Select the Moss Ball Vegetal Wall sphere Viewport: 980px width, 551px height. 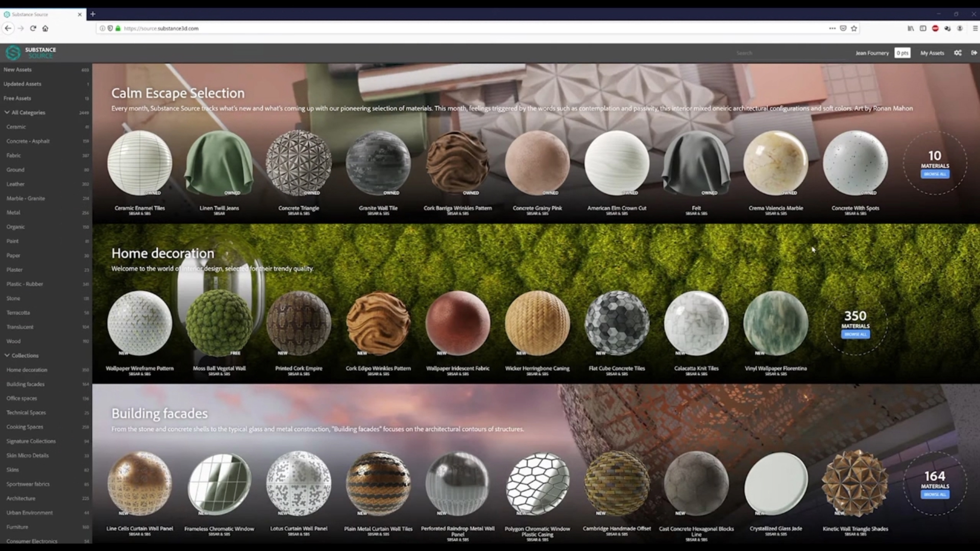(219, 323)
